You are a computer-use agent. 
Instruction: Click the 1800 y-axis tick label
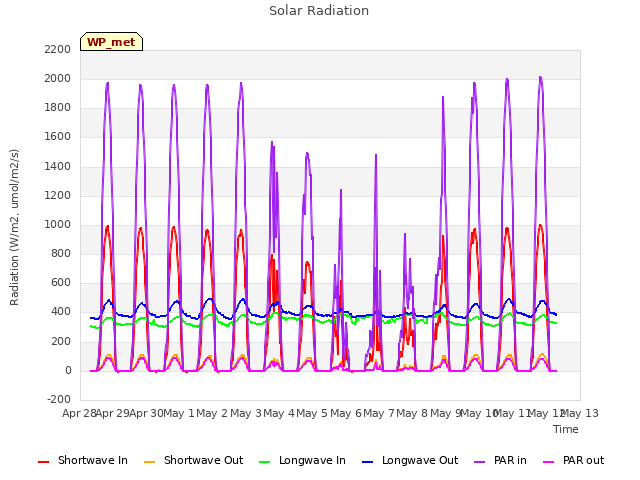click(x=58, y=108)
